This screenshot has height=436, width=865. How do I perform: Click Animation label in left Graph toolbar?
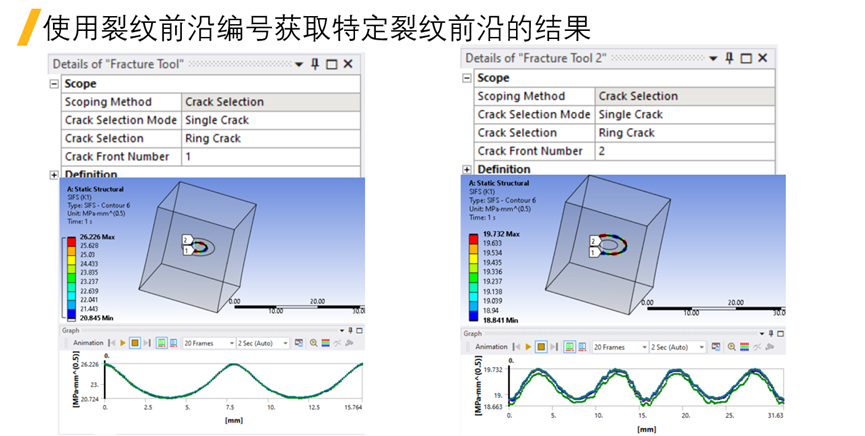(88, 343)
